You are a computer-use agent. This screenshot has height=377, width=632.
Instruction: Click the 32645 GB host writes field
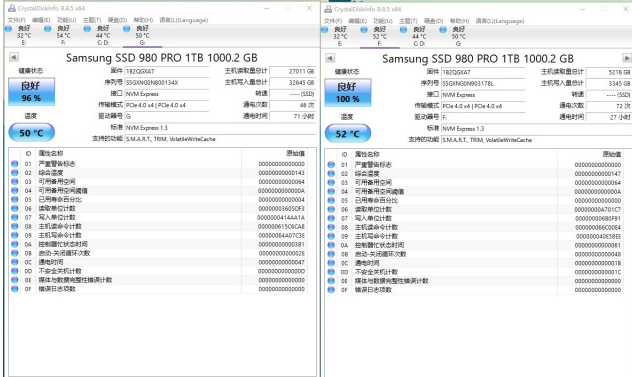(x=292, y=82)
